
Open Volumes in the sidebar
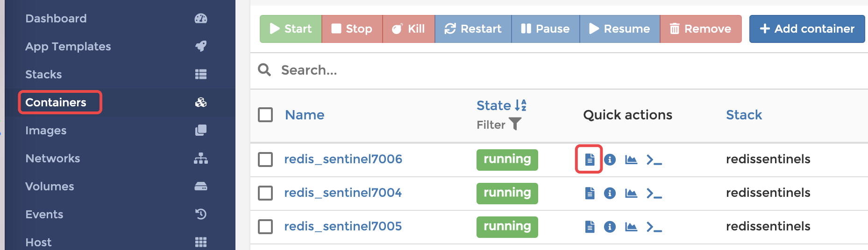50,187
